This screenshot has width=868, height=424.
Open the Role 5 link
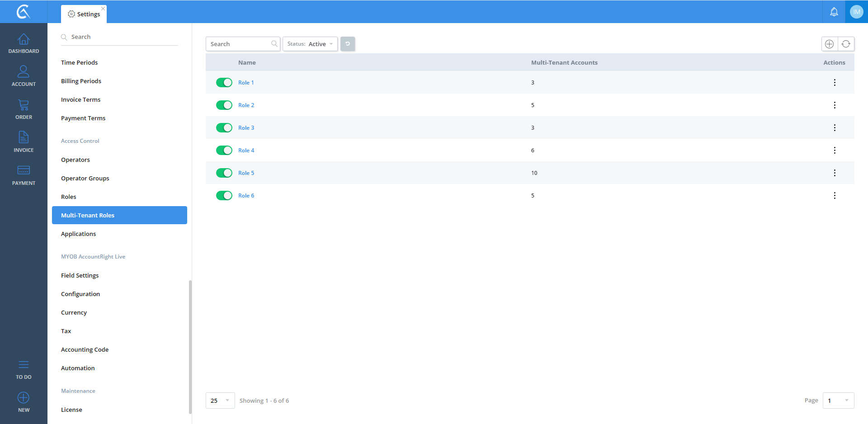click(246, 173)
